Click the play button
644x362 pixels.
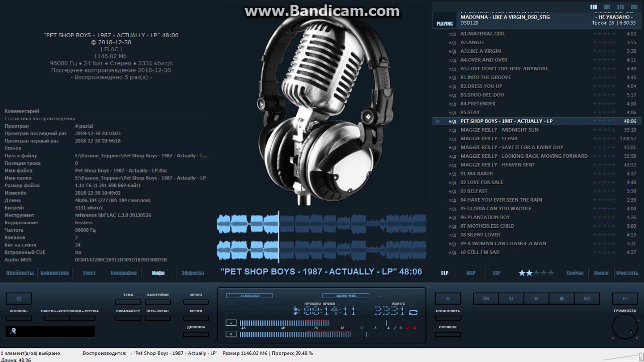click(x=536, y=298)
